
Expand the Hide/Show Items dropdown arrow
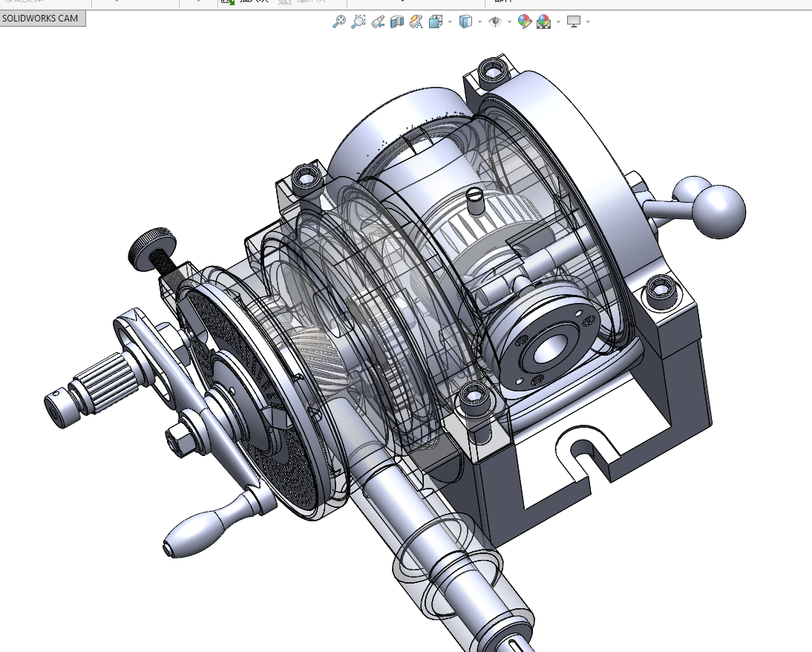point(509,22)
